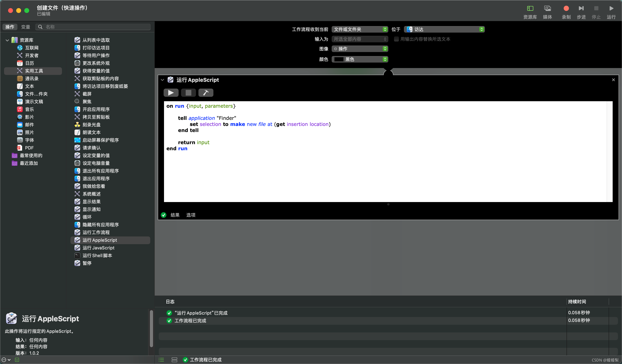The height and width of the screenshot is (364, 622).
Task: Stop the AppleScript with the square button
Action: (188, 93)
